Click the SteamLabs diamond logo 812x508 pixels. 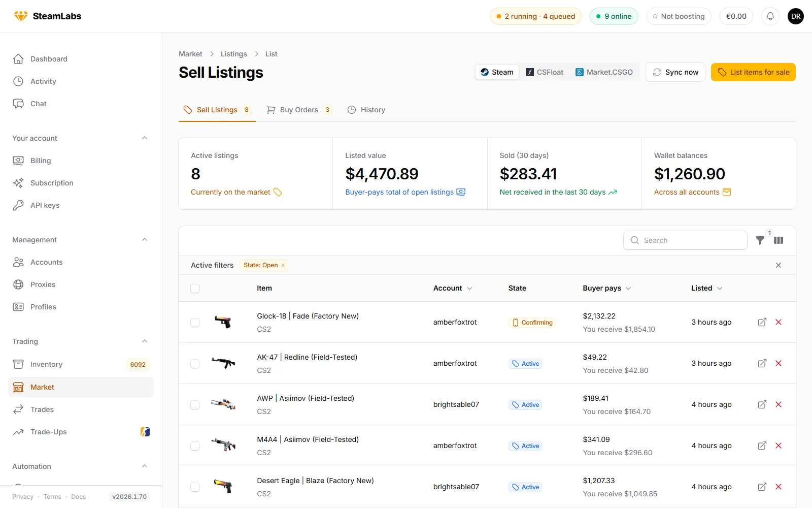click(x=21, y=16)
